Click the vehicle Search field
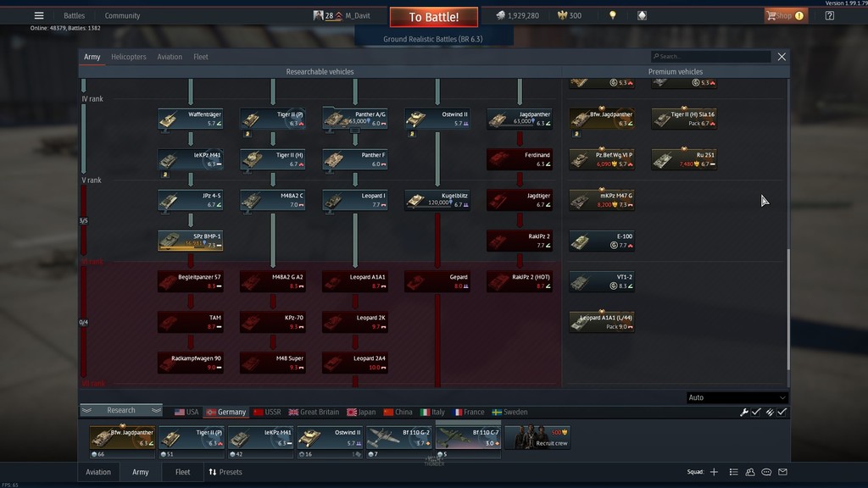Screen dimensions: 868x488 [711, 57]
